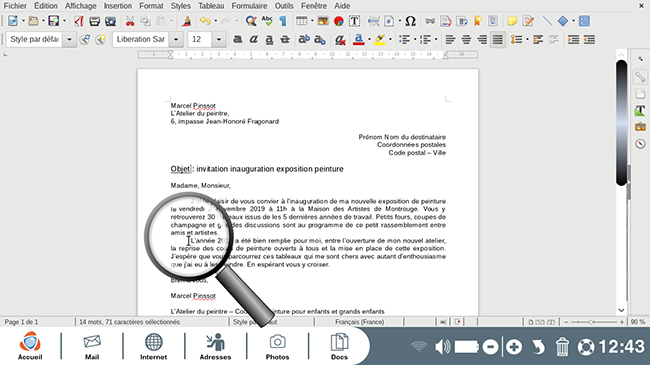Run the spelling check
650x365 pixels.
click(267, 21)
